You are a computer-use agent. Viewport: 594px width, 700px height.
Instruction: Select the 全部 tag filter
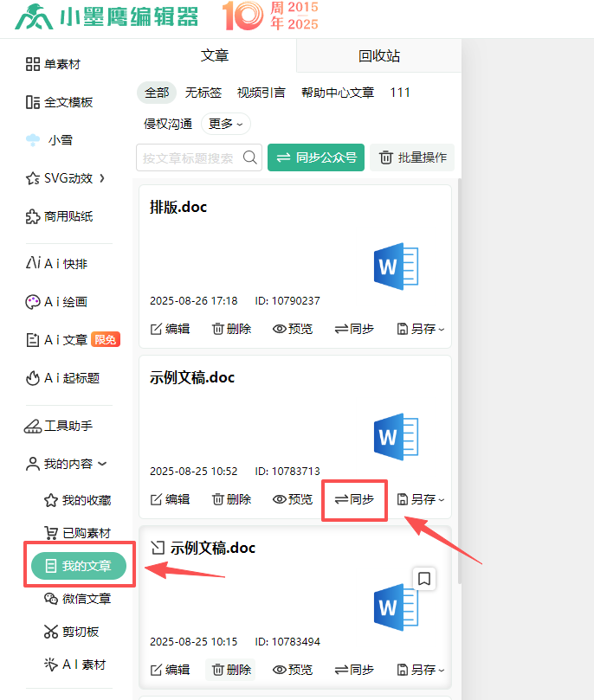coord(157,93)
